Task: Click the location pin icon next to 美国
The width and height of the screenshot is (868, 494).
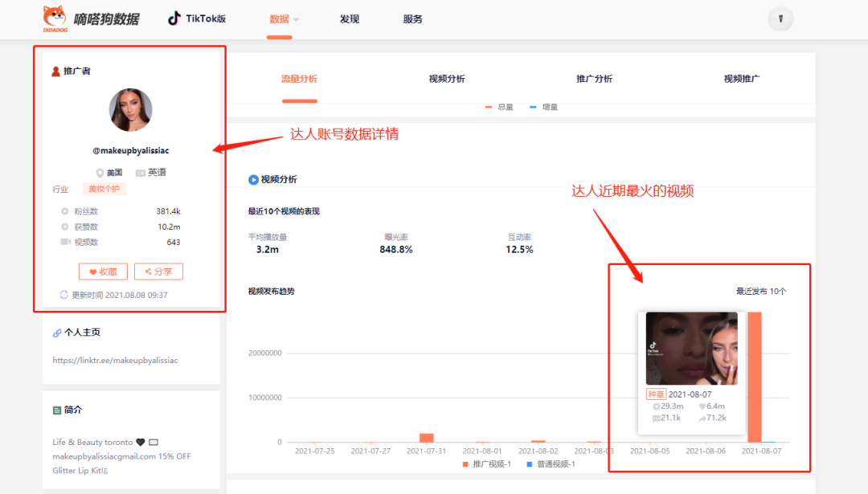Action: click(x=98, y=172)
